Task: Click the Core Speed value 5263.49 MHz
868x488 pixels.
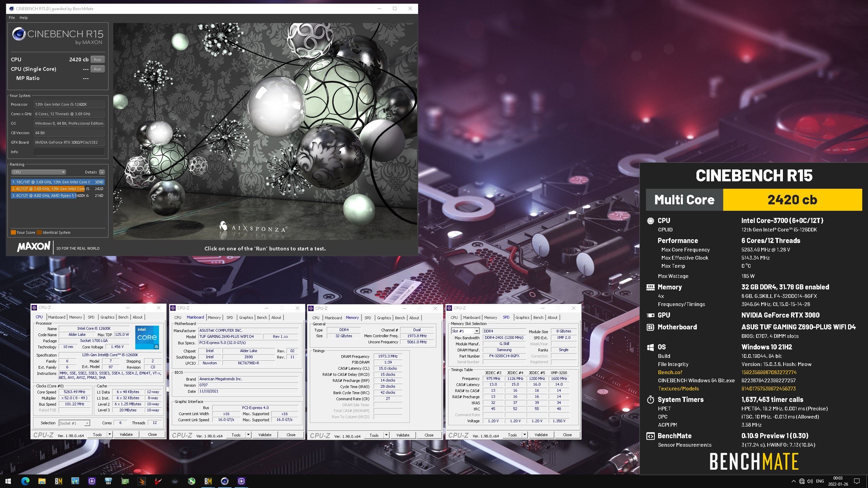Action: click(75, 392)
